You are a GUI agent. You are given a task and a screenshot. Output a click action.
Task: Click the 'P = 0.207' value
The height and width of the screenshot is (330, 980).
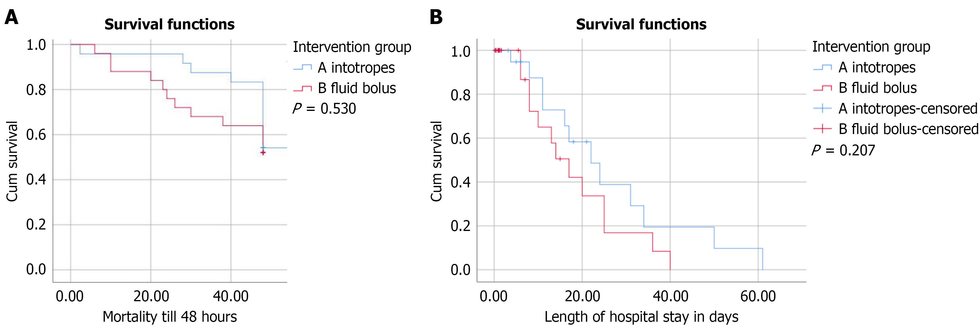point(843,150)
